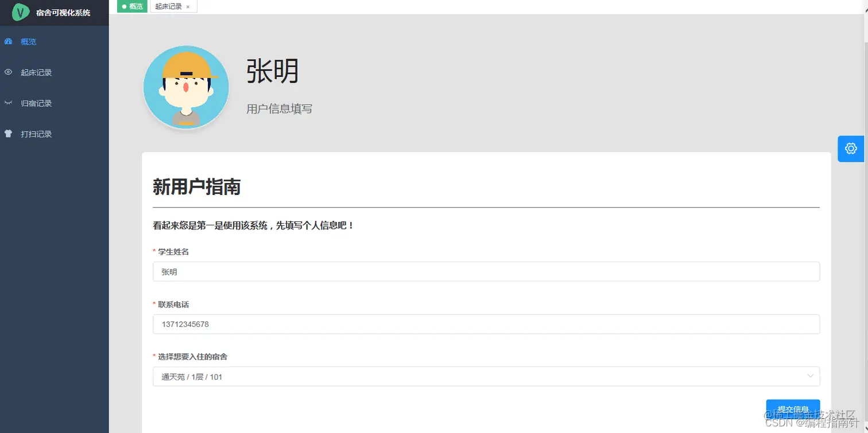Open 概览 in the sidebar
The width and height of the screenshot is (868, 433).
(55, 41)
